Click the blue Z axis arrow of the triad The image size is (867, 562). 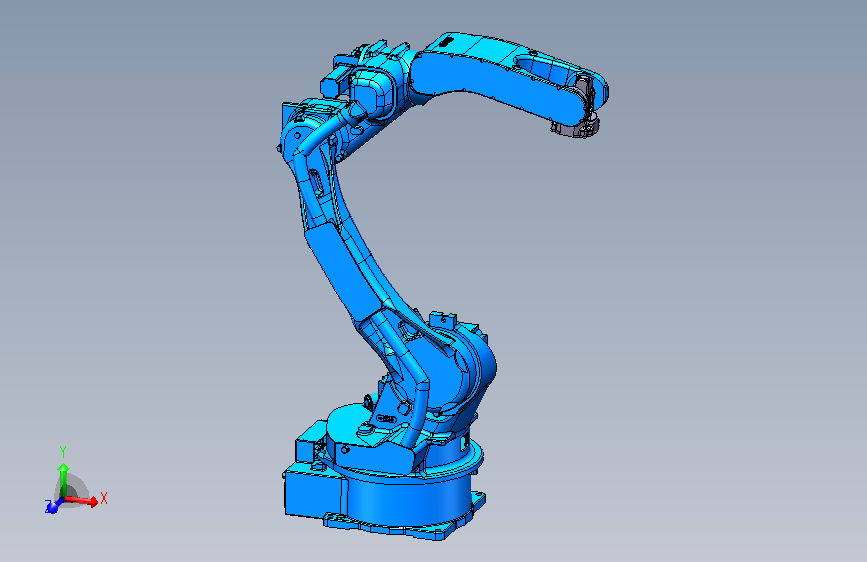tap(54, 506)
